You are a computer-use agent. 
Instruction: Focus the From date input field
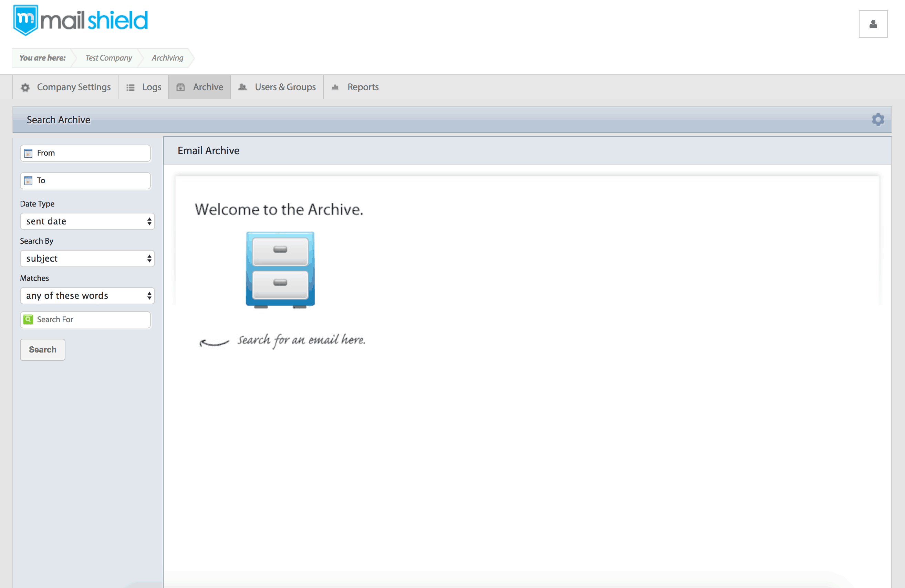pos(85,153)
